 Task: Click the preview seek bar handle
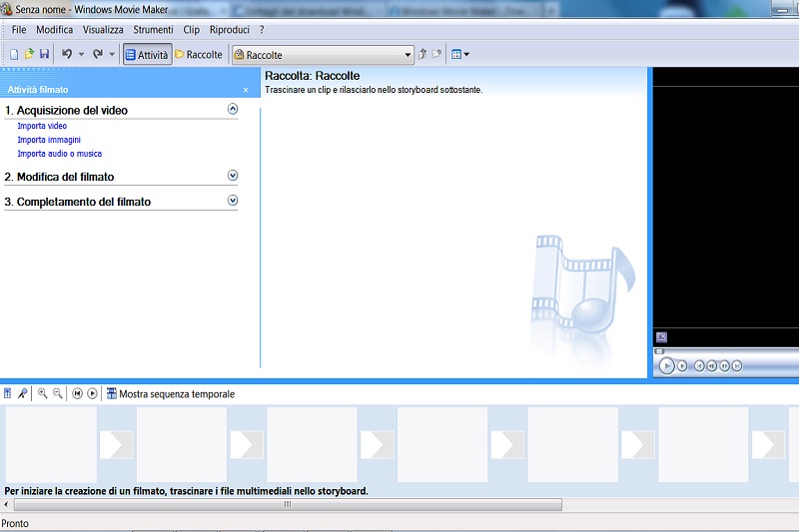(x=659, y=351)
